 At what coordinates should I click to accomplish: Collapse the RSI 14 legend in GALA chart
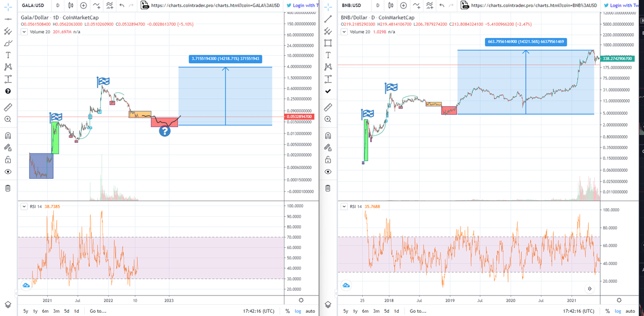point(24,207)
